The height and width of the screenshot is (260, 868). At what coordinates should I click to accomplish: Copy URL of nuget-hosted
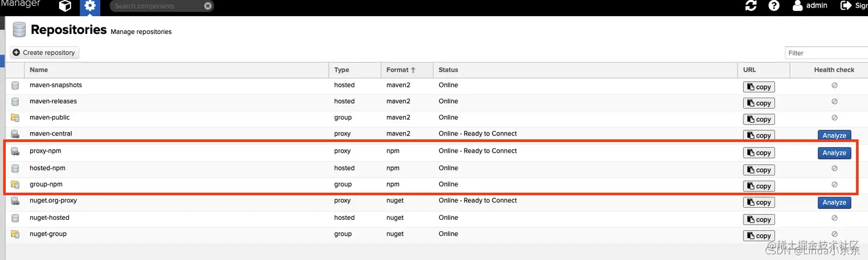click(759, 220)
